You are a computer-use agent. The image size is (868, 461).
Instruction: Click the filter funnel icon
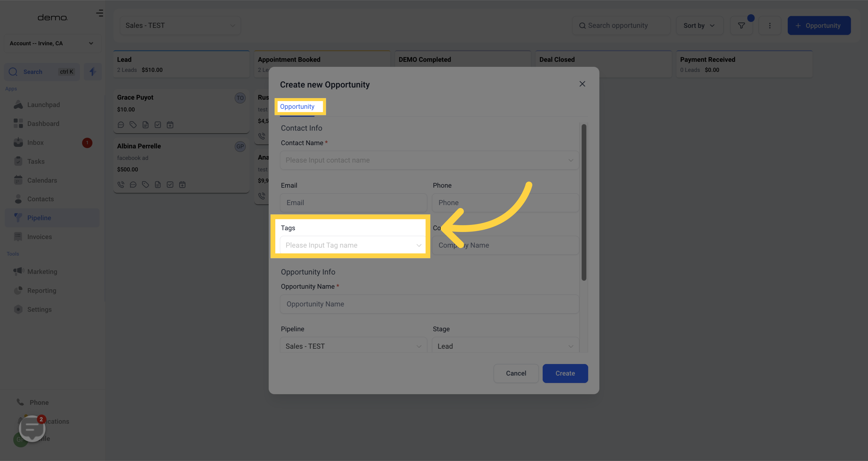point(741,26)
